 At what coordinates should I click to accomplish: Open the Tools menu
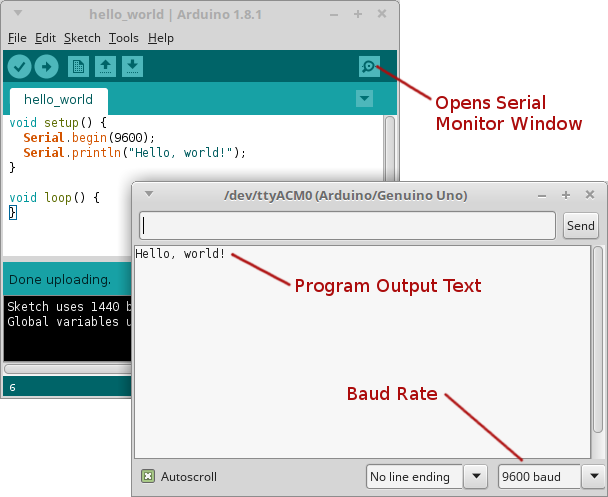pos(124,38)
